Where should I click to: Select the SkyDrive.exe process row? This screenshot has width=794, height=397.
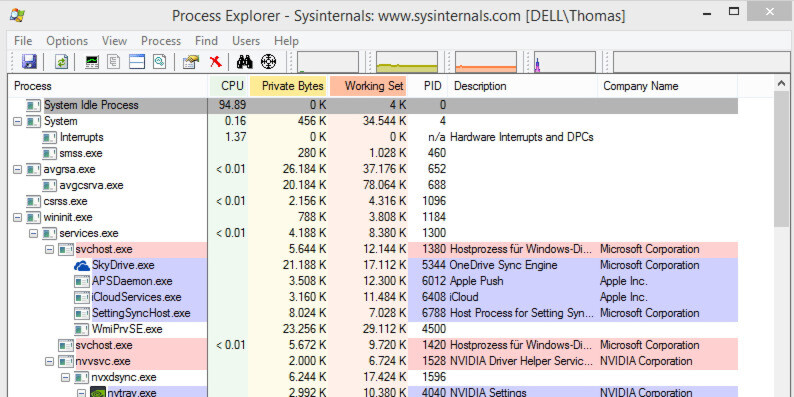pyautogui.click(x=373, y=265)
